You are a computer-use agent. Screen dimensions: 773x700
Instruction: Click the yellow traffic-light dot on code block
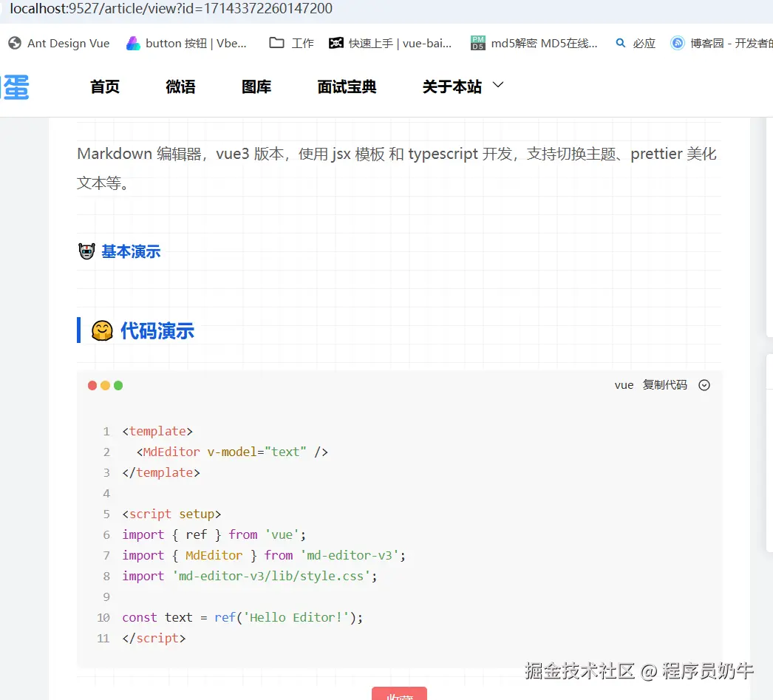[x=105, y=385]
